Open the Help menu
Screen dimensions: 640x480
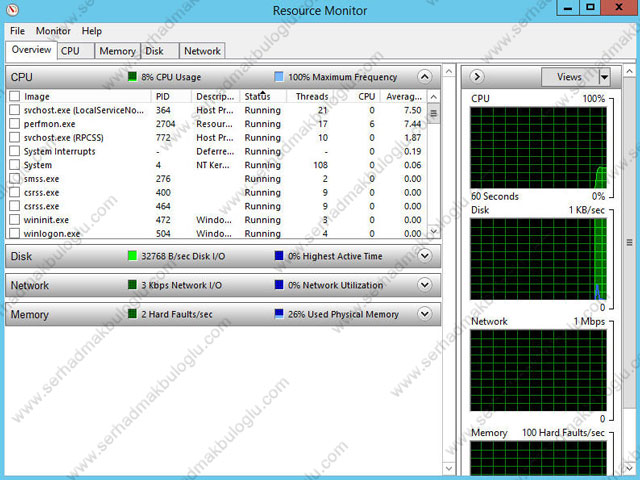91,31
